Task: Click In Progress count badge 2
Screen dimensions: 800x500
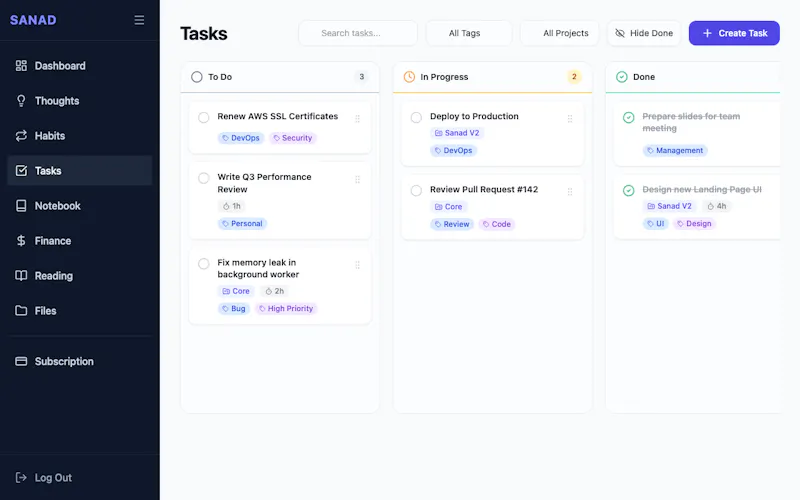Action: [574, 77]
